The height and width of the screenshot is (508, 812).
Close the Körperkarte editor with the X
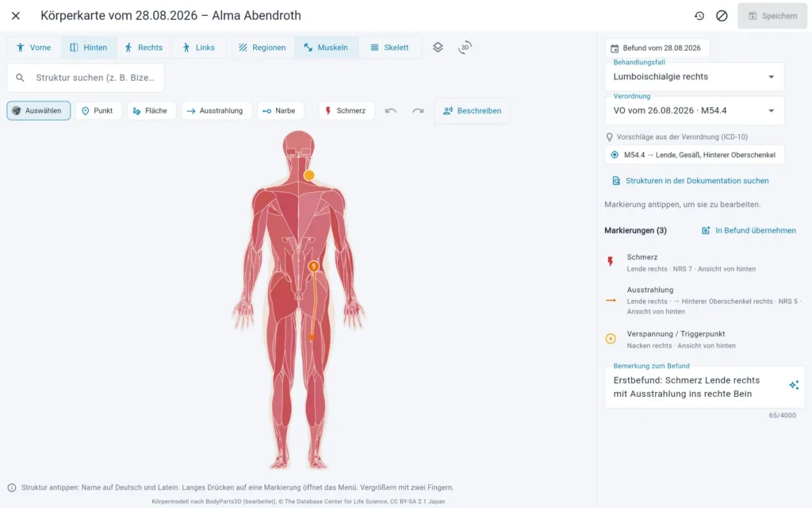click(x=16, y=16)
